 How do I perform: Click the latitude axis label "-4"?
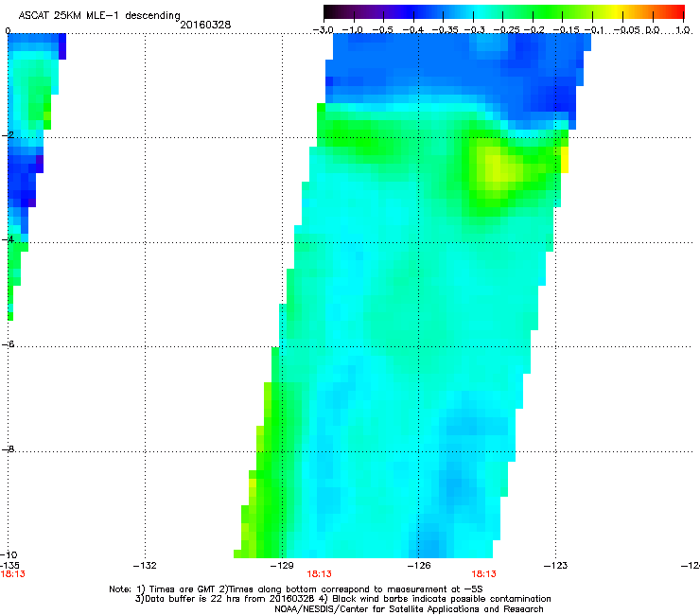[8, 239]
